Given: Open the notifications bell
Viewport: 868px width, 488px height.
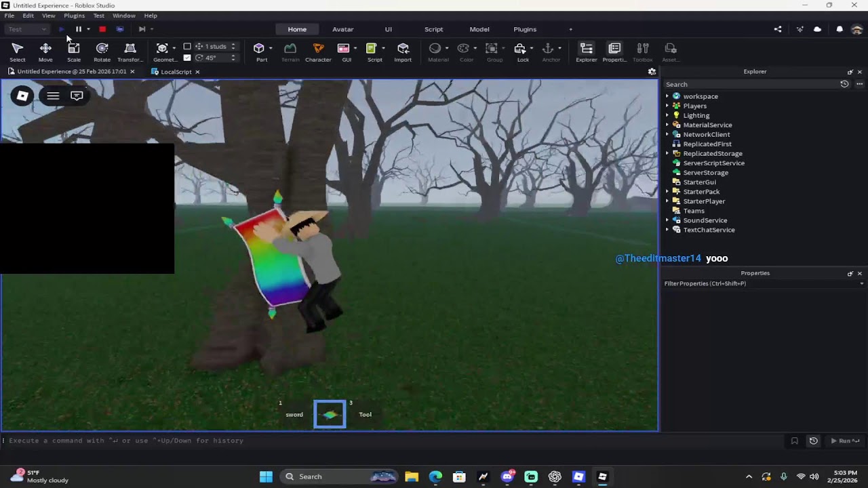Looking at the screenshot, I should pyautogui.click(x=840, y=29).
